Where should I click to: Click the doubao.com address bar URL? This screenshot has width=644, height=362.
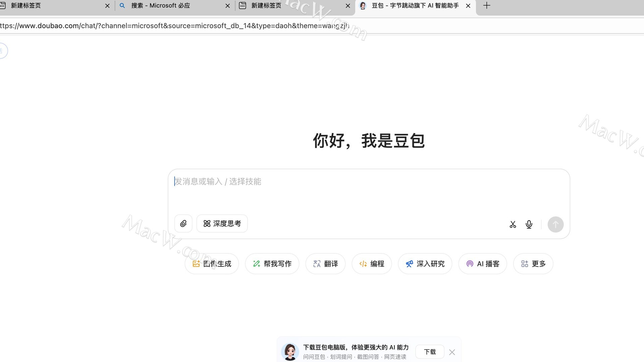click(174, 26)
